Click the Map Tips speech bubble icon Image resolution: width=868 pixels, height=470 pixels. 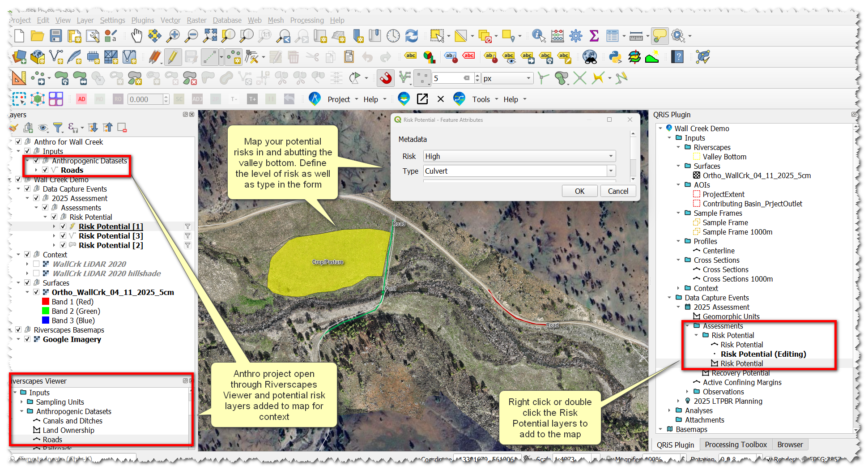click(x=660, y=36)
